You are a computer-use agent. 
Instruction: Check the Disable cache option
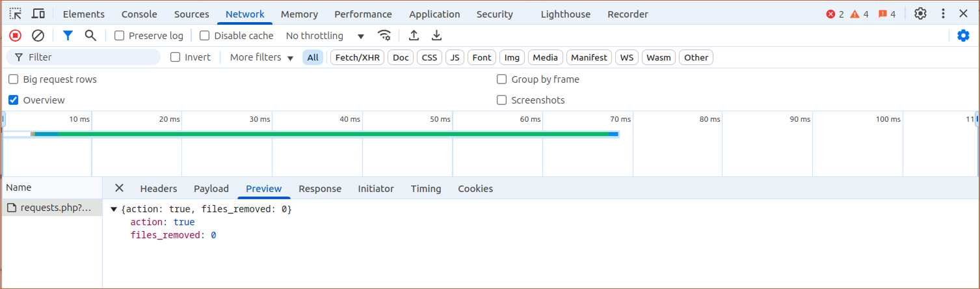pyautogui.click(x=205, y=36)
